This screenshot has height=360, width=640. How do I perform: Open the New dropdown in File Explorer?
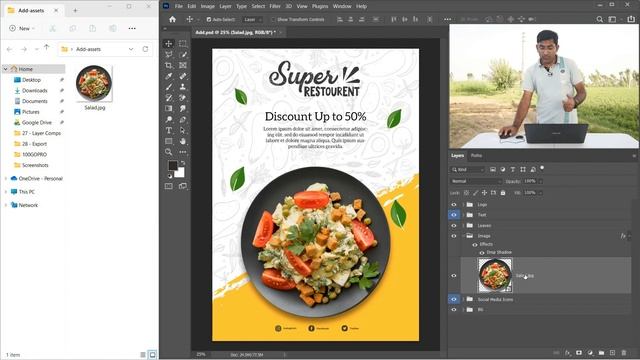22,28
